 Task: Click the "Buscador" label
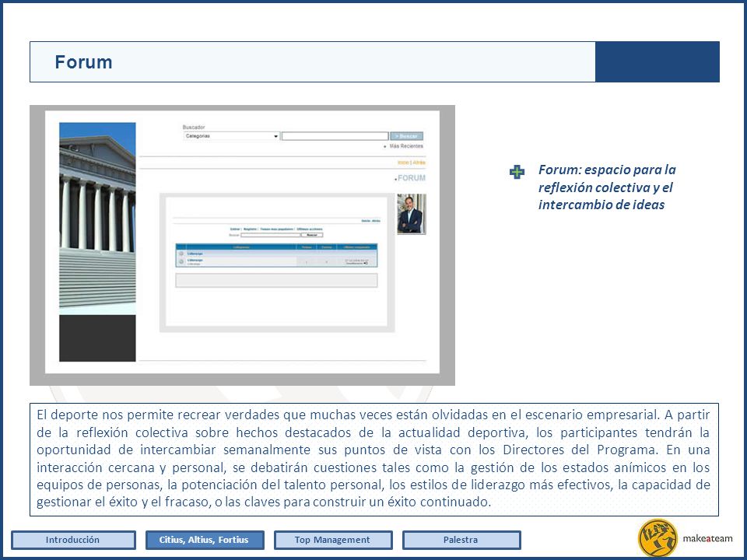click(x=194, y=127)
